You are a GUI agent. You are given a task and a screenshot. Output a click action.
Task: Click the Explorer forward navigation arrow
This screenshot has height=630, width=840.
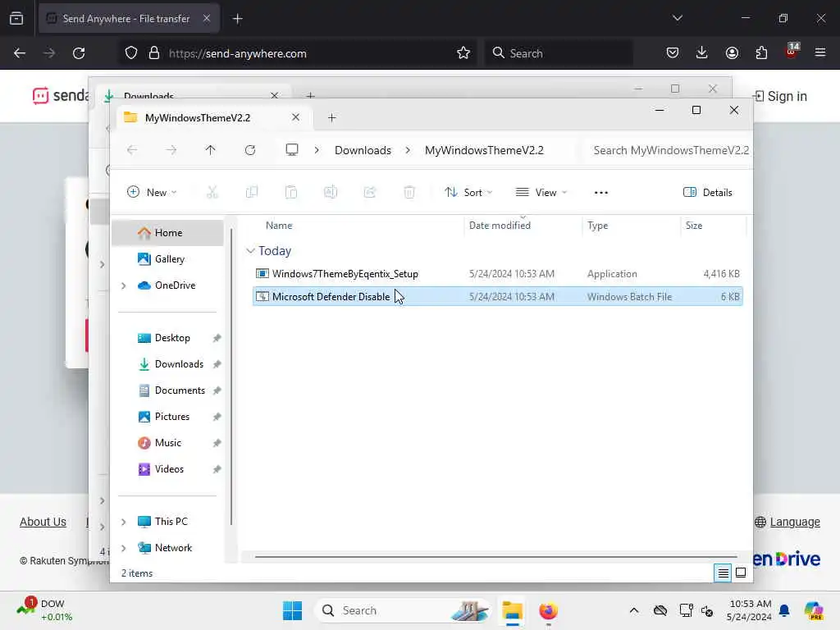pyautogui.click(x=171, y=151)
